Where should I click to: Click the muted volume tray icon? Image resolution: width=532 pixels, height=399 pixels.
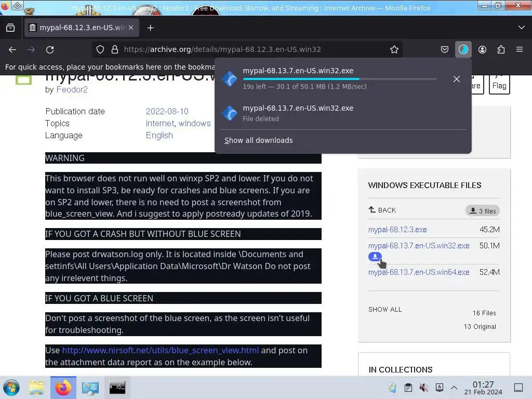pyautogui.click(x=424, y=388)
